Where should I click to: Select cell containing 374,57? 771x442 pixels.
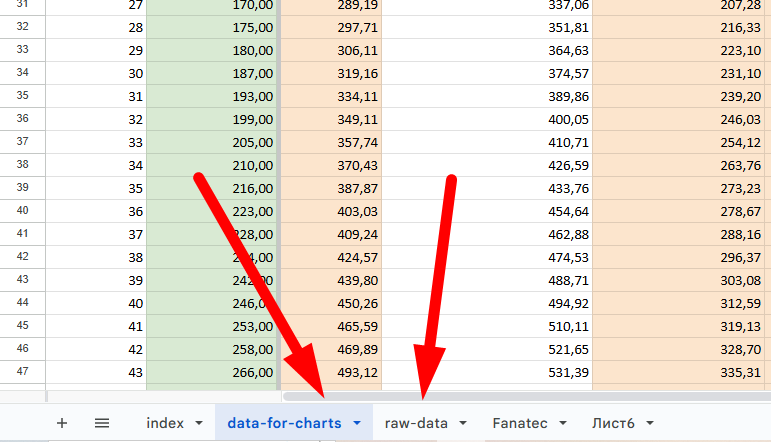coord(487,73)
